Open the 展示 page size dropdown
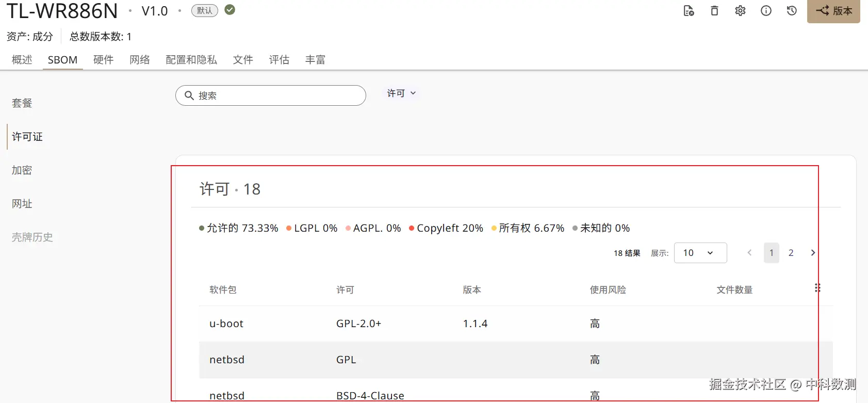The width and height of the screenshot is (868, 403). (700, 253)
